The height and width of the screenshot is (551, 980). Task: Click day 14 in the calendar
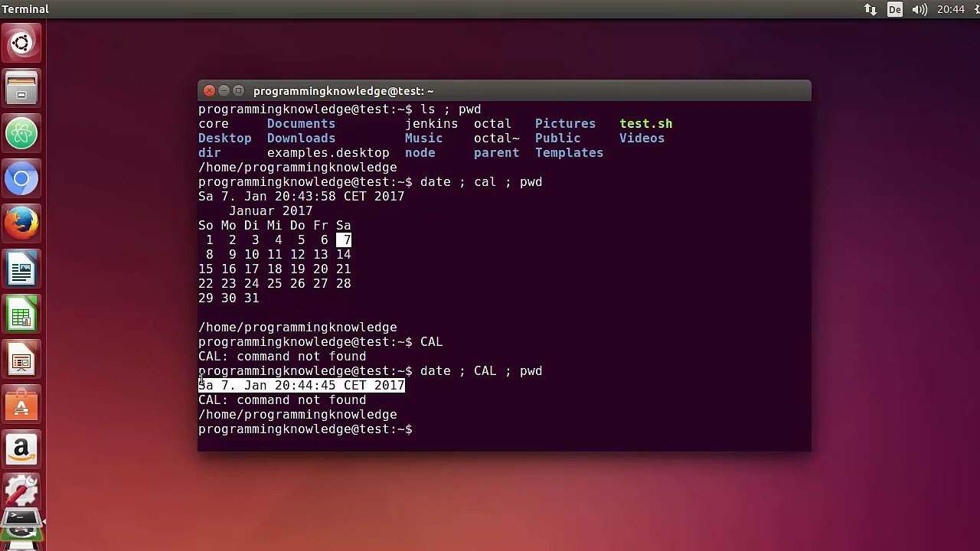tap(343, 254)
